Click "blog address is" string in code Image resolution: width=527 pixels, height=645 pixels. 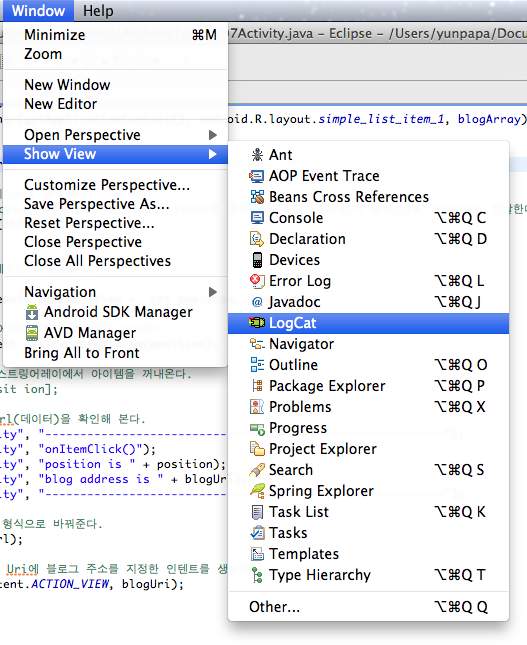click(101, 479)
